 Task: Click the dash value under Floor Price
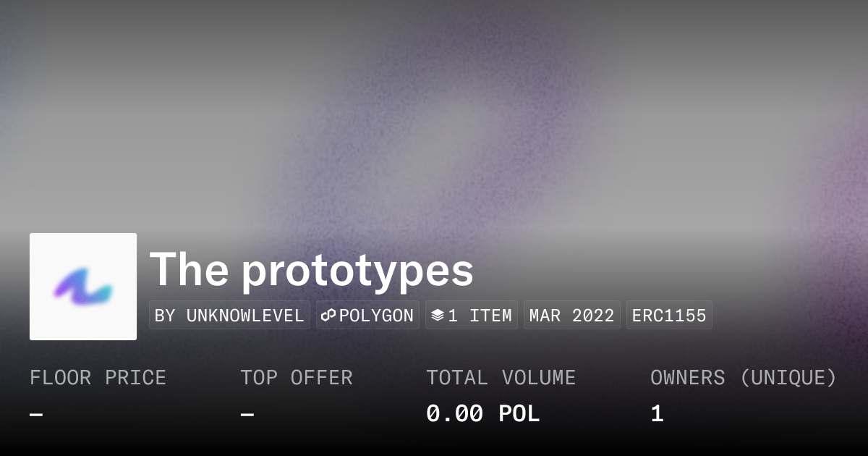(36, 414)
